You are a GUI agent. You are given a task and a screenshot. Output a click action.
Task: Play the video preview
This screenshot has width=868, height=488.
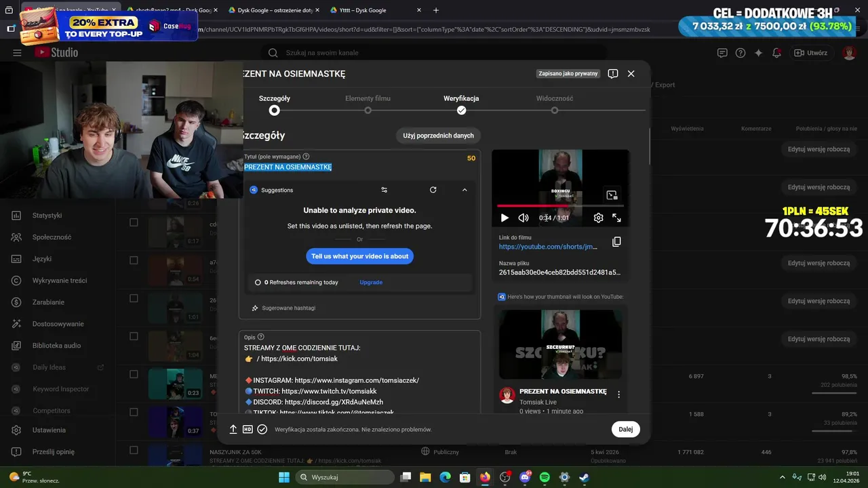[x=505, y=218]
